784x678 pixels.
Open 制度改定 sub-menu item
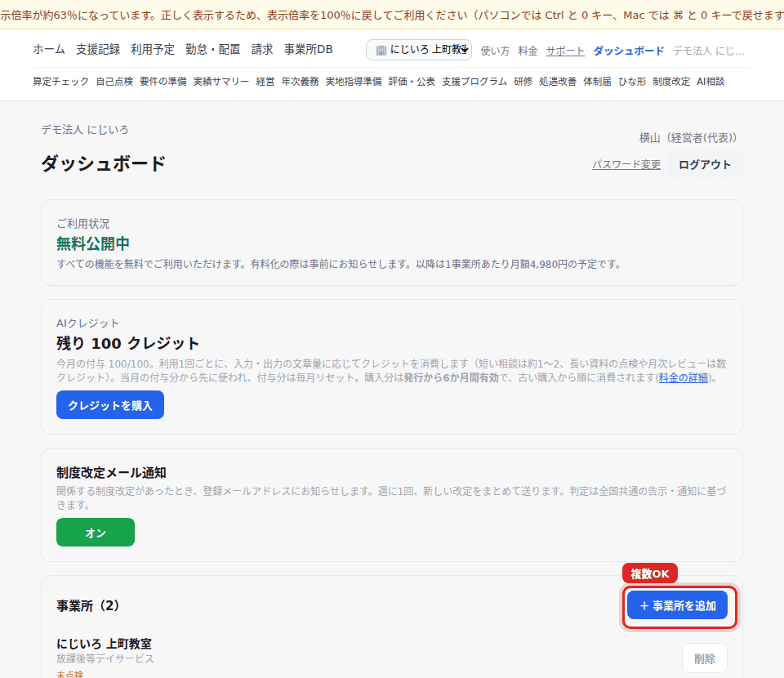click(671, 82)
